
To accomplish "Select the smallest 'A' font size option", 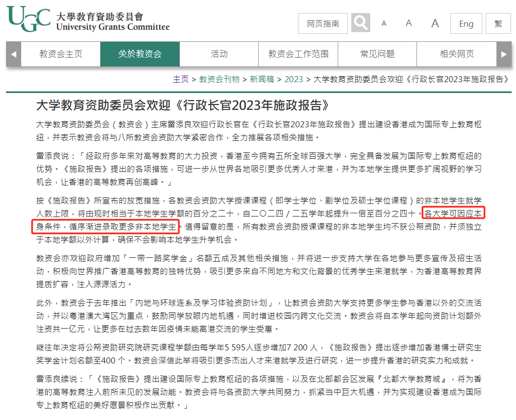I will 384,24.
